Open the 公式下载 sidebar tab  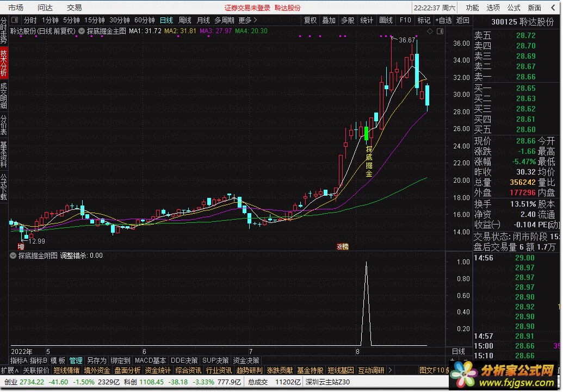(x=4, y=186)
